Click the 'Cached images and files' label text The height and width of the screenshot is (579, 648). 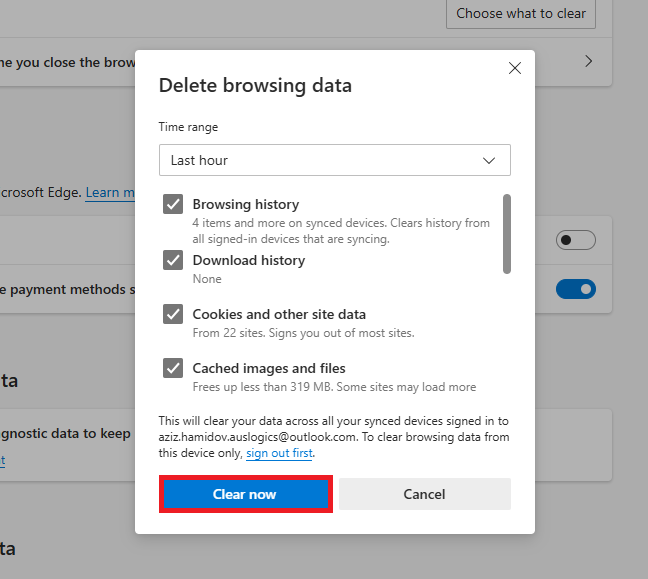point(268,368)
